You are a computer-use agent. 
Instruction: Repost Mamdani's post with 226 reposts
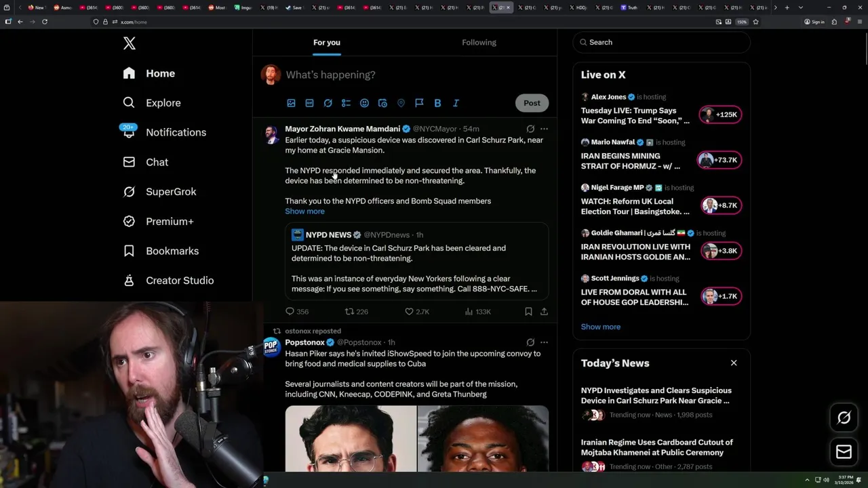pyautogui.click(x=357, y=312)
